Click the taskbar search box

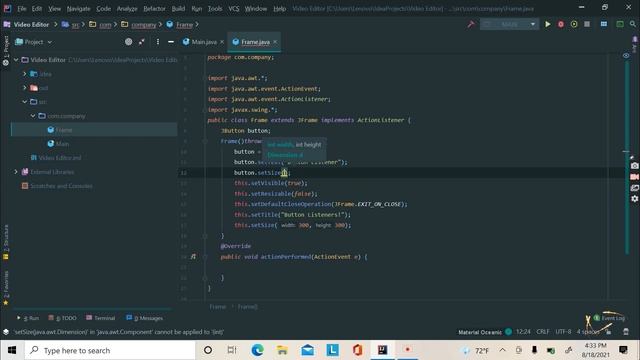[x=110, y=350]
